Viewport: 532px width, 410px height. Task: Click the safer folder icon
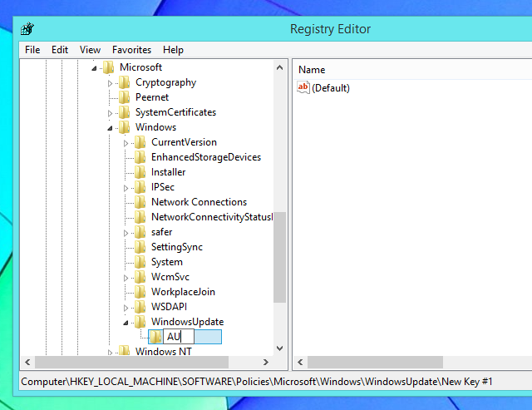point(140,232)
